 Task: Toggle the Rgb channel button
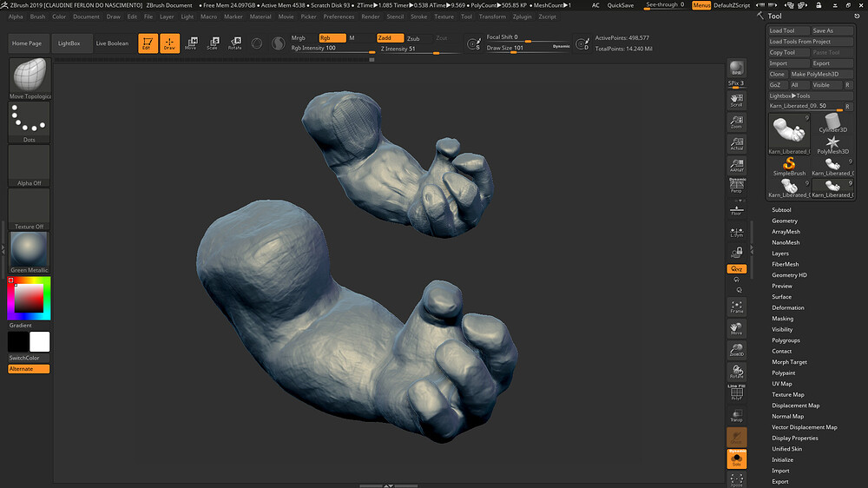(x=332, y=37)
